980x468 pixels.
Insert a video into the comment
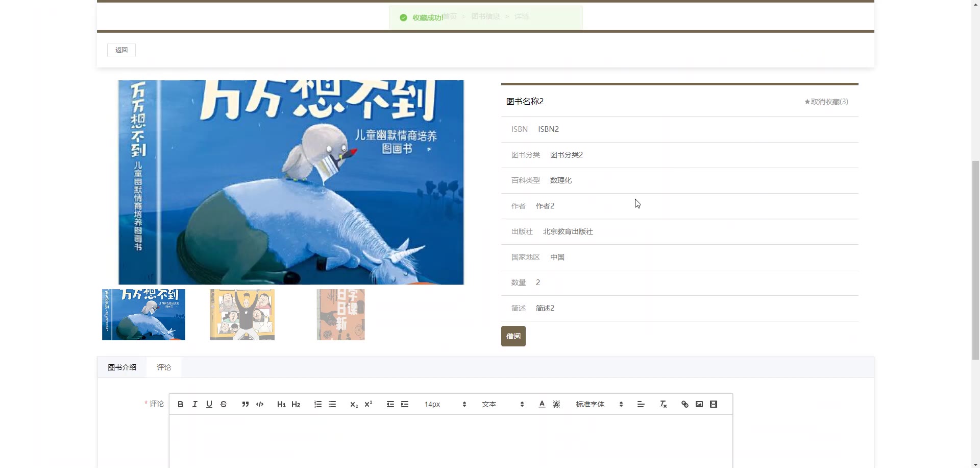[x=714, y=404]
